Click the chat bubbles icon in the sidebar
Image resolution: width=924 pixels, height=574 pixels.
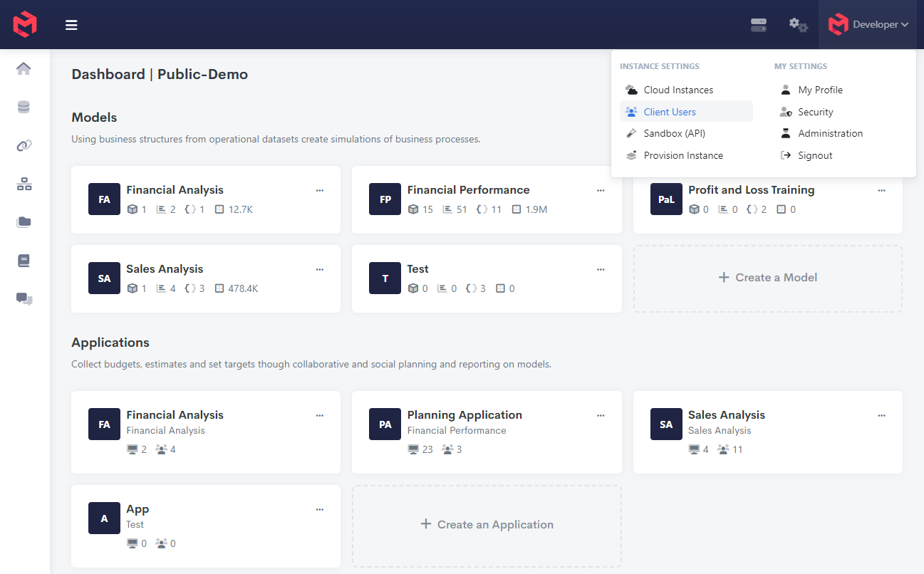24,299
